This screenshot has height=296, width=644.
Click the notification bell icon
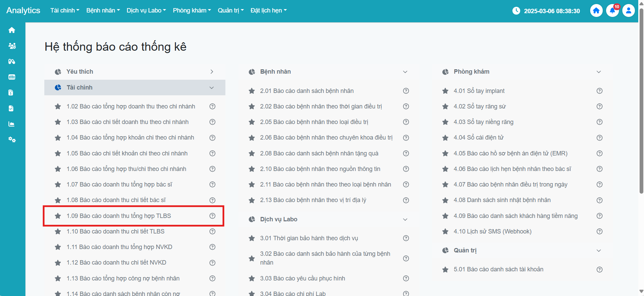[x=612, y=10]
